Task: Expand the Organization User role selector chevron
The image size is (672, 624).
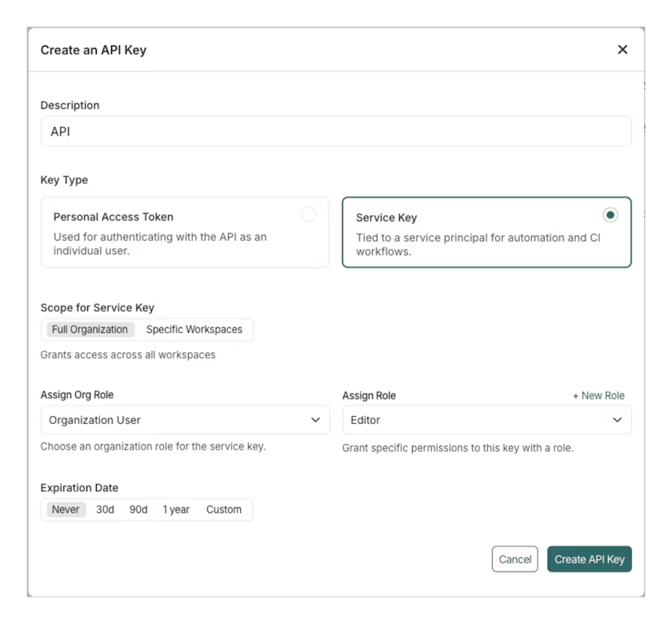Action: pyautogui.click(x=315, y=419)
